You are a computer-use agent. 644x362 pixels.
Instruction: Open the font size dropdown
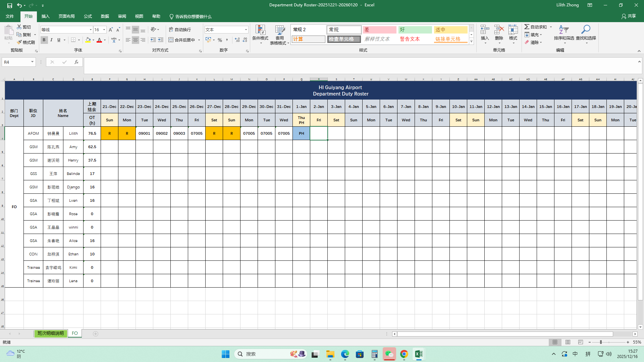(x=104, y=30)
